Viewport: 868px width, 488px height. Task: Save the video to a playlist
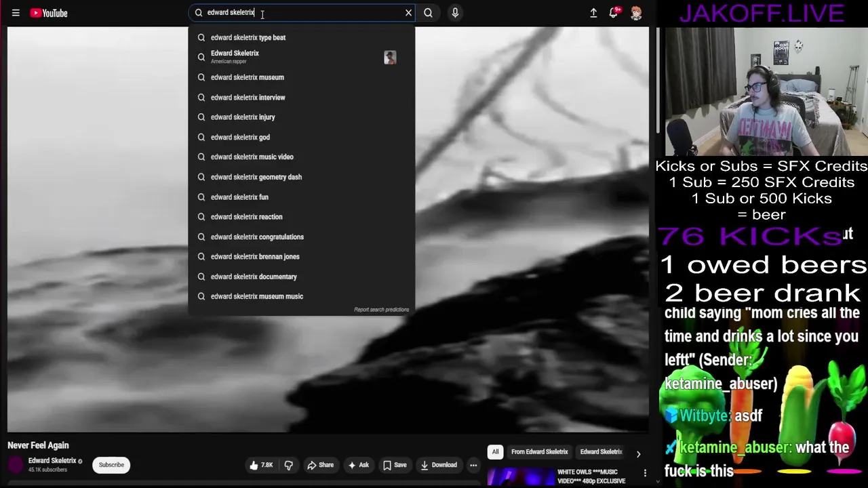tap(395, 465)
